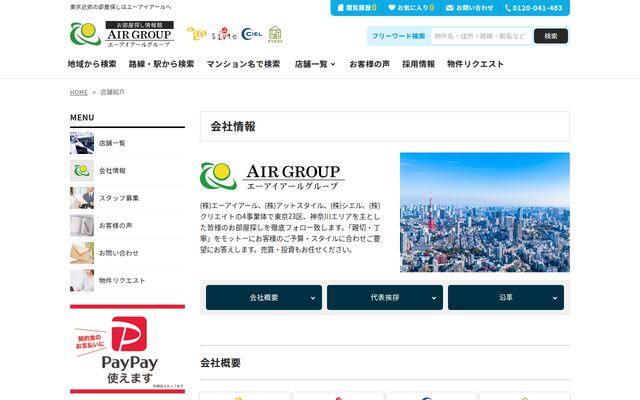Open 地域から検索 menu item
The height and width of the screenshot is (400, 640).
click(92, 64)
